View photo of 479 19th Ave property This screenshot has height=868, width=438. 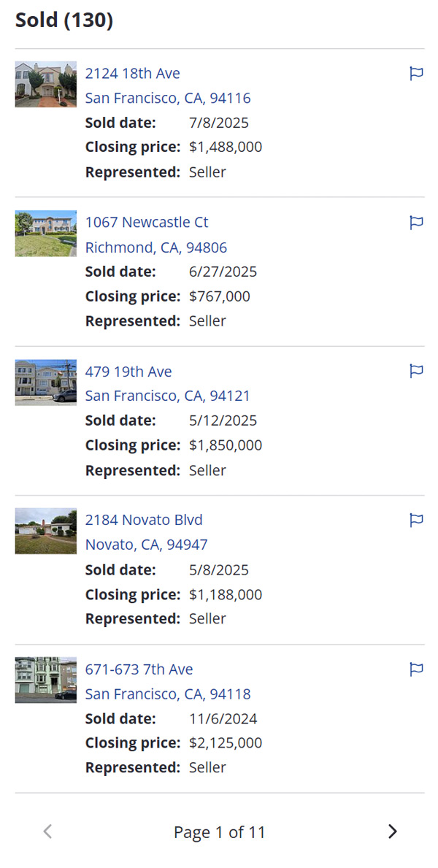tap(45, 382)
